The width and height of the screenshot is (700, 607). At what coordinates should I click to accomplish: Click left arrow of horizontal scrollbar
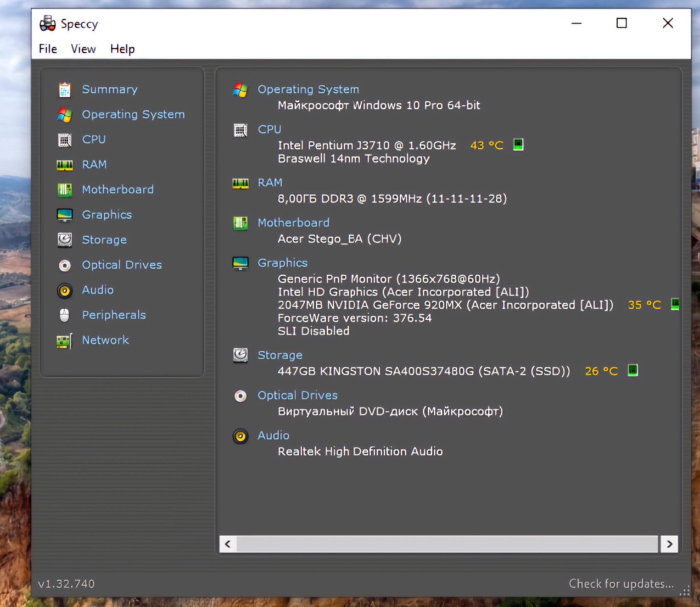pos(228,544)
